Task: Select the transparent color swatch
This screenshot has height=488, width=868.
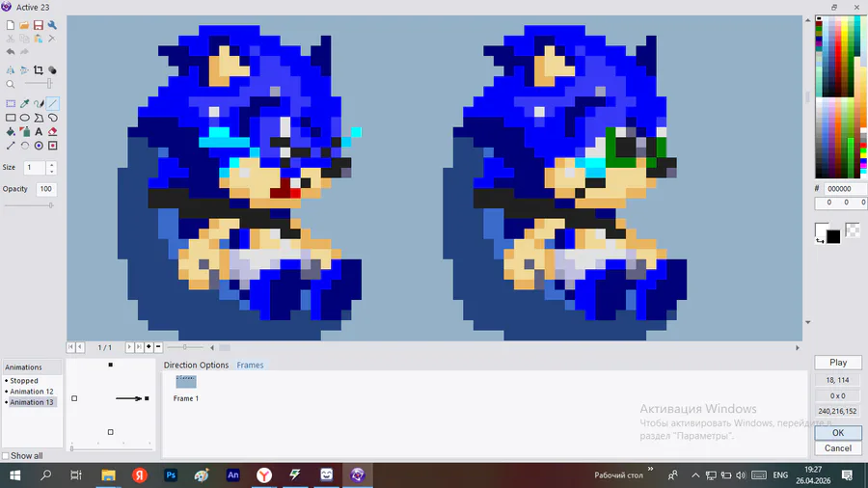Action: pyautogui.click(x=853, y=230)
